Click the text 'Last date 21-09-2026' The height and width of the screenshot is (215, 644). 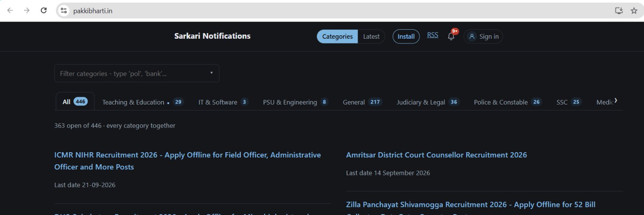click(x=85, y=185)
